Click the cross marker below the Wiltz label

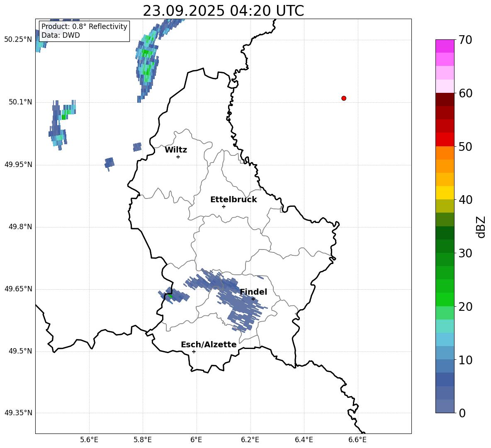178,157
